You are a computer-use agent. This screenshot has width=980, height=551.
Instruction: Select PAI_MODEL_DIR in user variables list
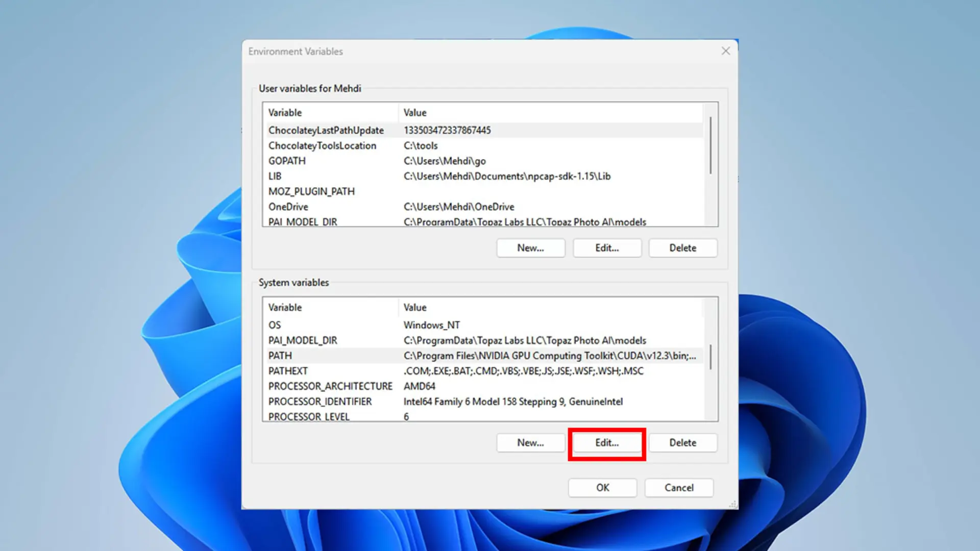pos(484,221)
